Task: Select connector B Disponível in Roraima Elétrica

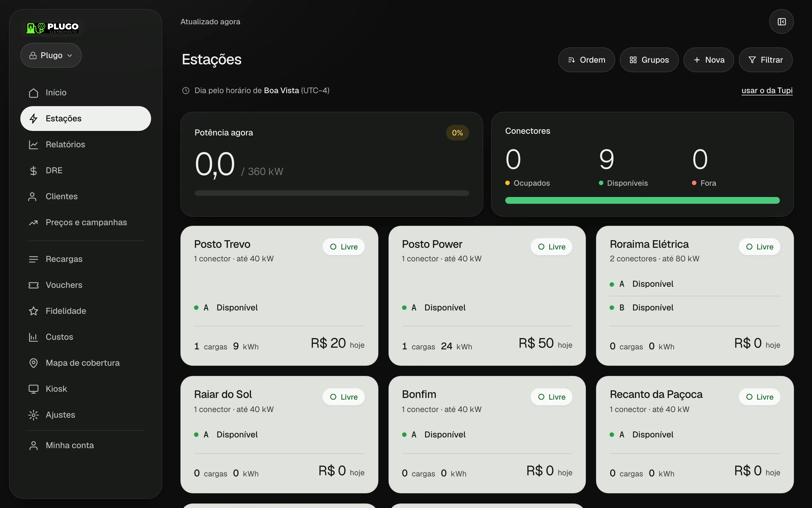Action: (x=694, y=308)
